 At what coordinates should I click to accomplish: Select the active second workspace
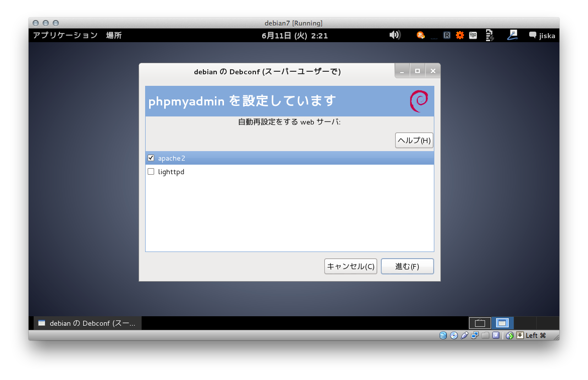click(502, 323)
